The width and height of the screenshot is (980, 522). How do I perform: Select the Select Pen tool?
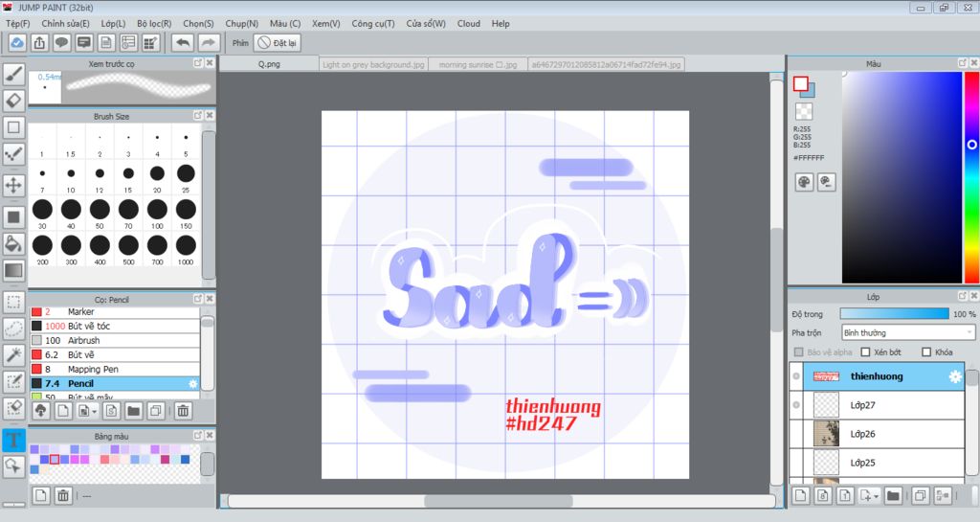coord(13,381)
